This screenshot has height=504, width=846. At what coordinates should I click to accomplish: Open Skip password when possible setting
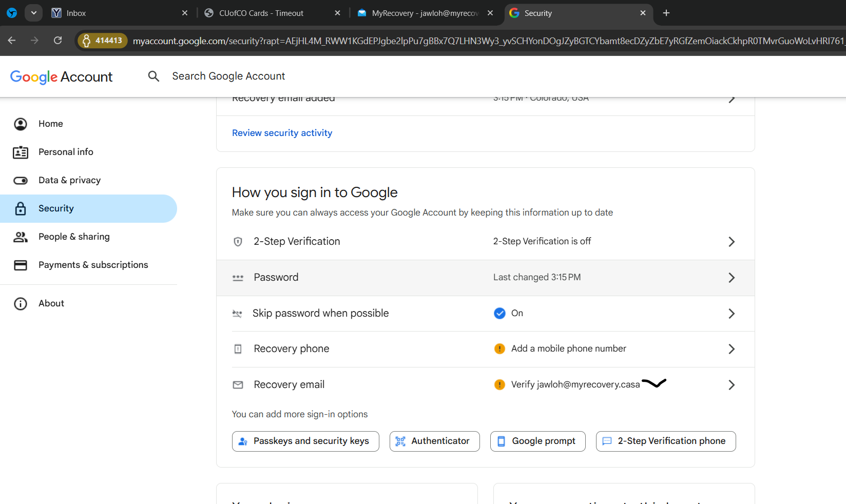click(x=320, y=313)
